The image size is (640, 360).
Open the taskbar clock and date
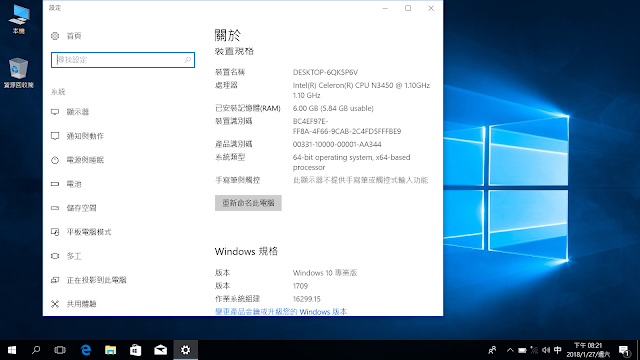(588, 350)
